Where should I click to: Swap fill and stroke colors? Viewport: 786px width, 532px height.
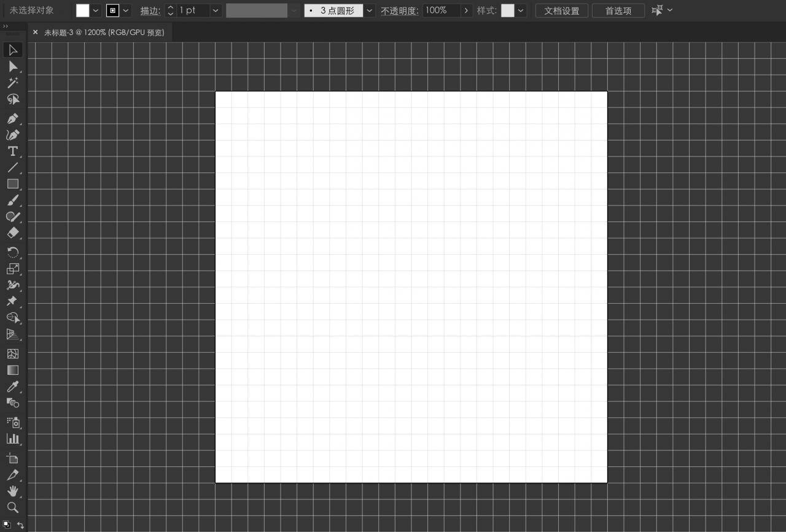[20, 525]
